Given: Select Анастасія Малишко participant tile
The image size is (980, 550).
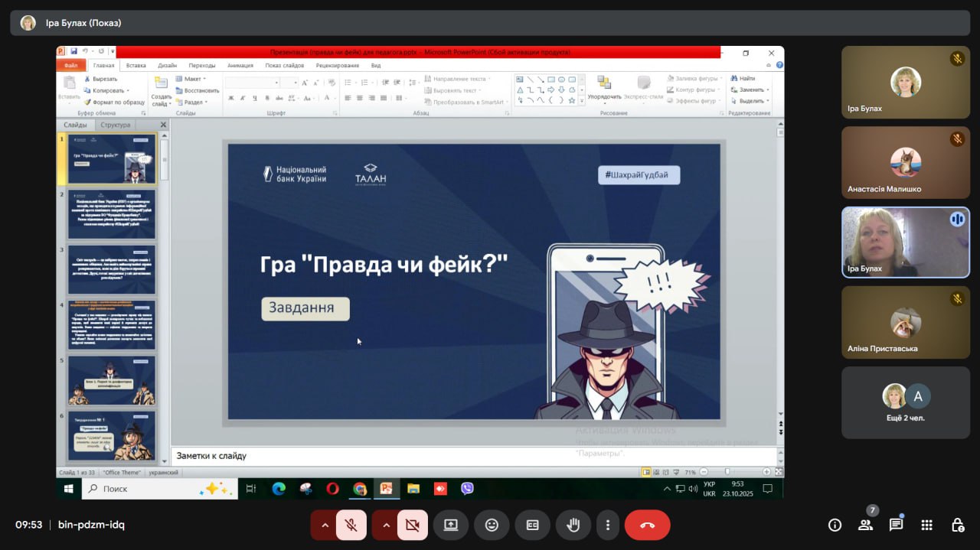Looking at the screenshot, I should coord(905,162).
